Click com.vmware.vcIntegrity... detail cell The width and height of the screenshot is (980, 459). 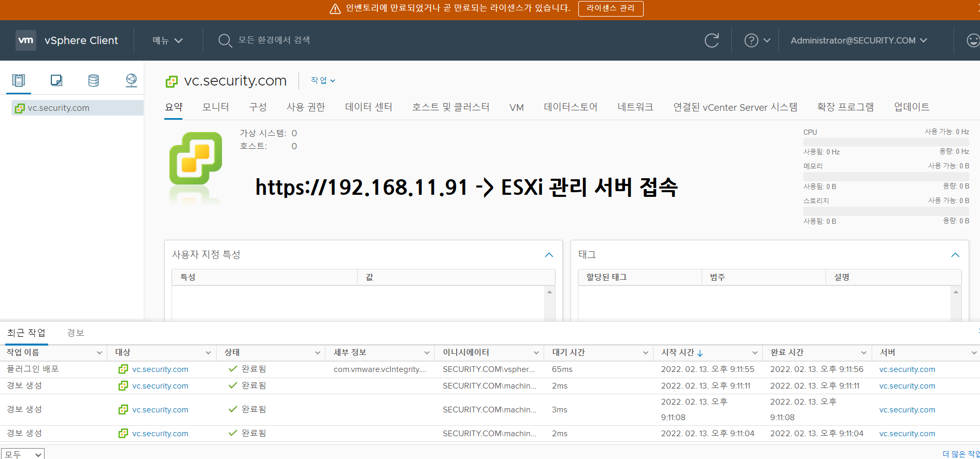tap(380, 369)
